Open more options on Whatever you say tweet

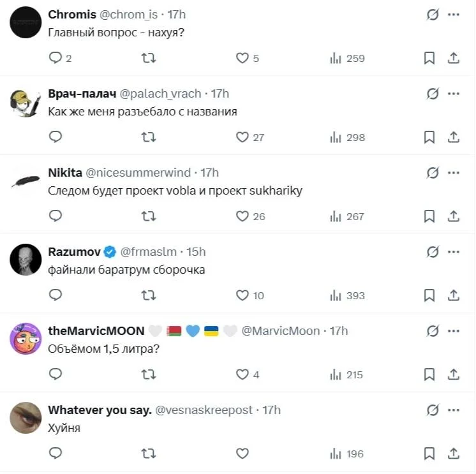click(454, 410)
